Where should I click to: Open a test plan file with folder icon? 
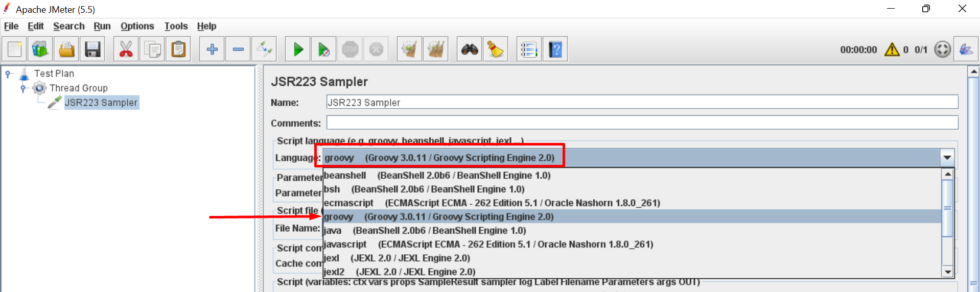[x=66, y=50]
